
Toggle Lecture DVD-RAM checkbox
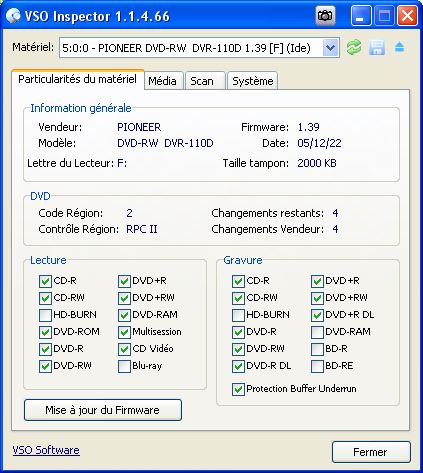coord(124,315)
